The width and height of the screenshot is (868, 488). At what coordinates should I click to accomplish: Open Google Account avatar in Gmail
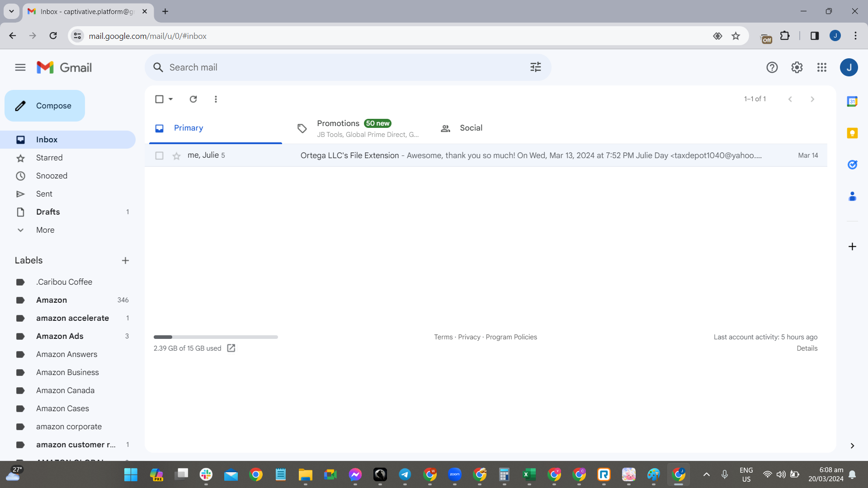pyautogui.click(x=849, y=67)
